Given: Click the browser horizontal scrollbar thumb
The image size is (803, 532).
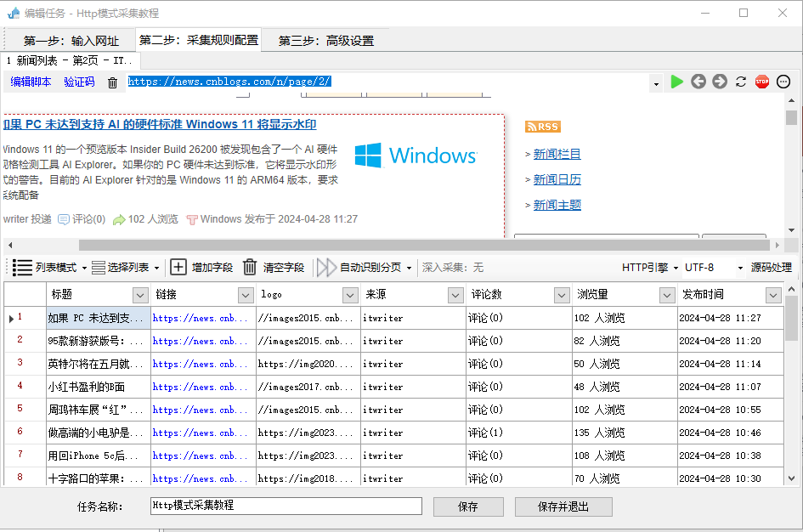Looking at the screenshot, I should 425,246.
